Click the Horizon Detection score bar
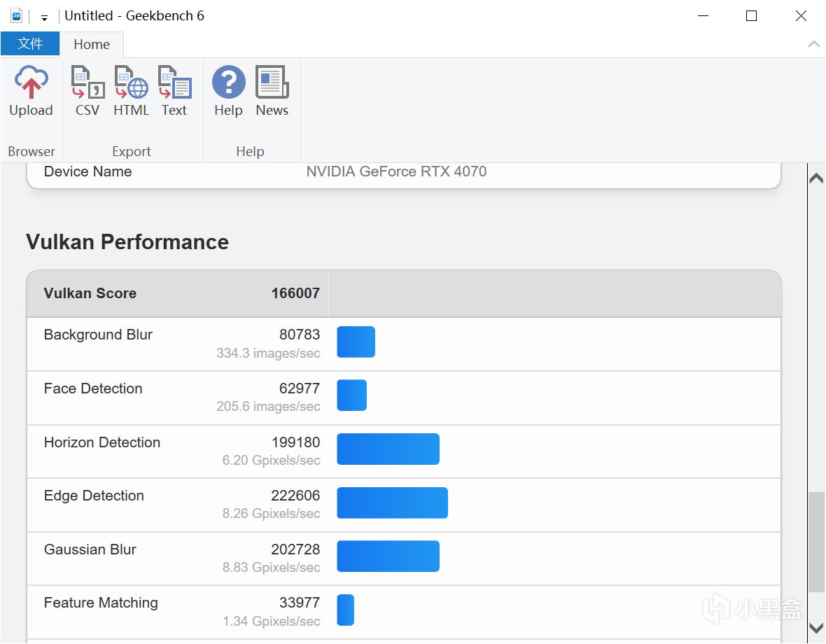The image size is (826, 644). pos(388,449)
